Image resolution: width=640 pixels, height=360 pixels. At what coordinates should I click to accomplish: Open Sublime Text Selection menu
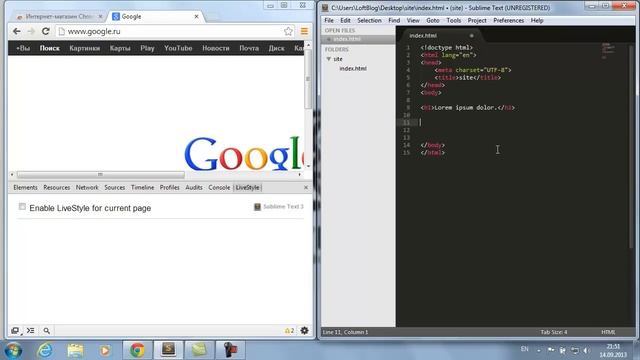pyautogui.click(x=369, y=20)
